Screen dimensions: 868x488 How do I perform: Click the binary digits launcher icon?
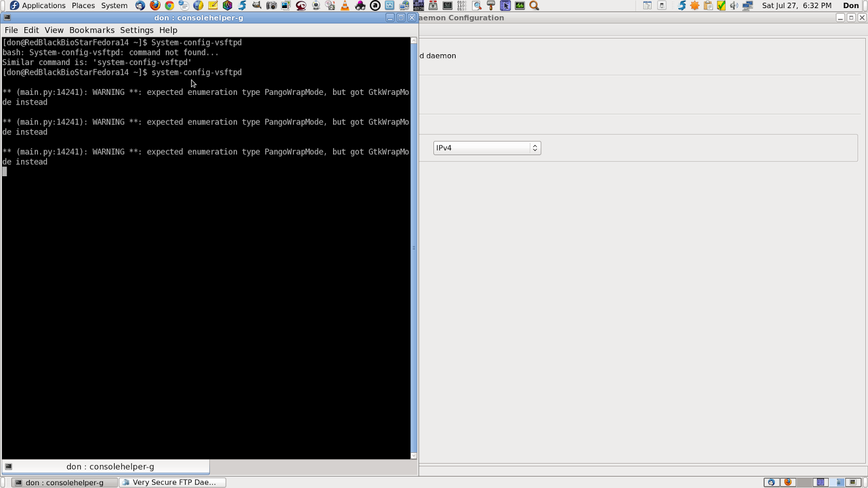[462, 5]
